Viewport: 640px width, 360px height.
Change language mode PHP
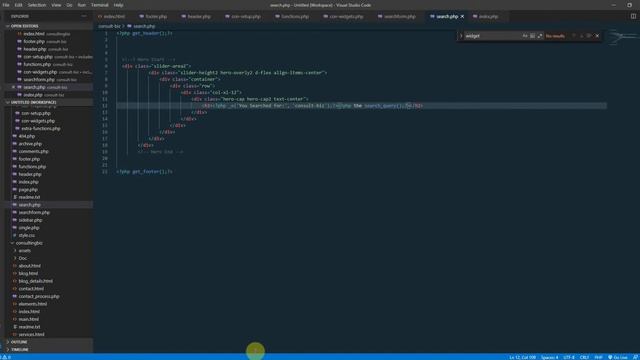click(598, 357)
